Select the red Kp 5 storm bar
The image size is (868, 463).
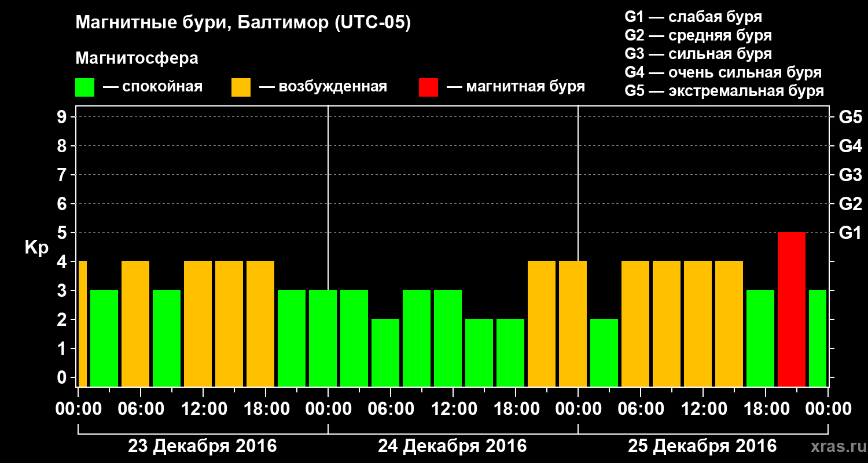pos(792,309)
